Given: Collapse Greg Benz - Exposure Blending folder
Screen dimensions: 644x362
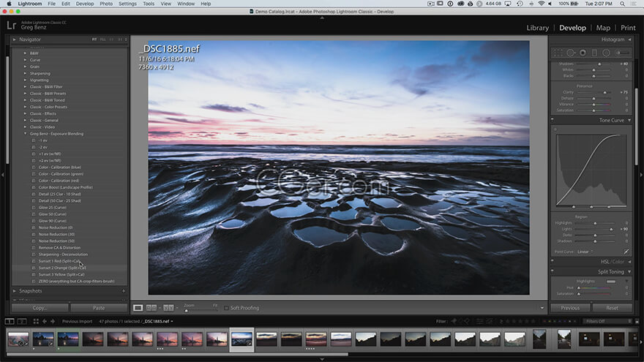Looking at the screenshot, I should pos(25,134).
